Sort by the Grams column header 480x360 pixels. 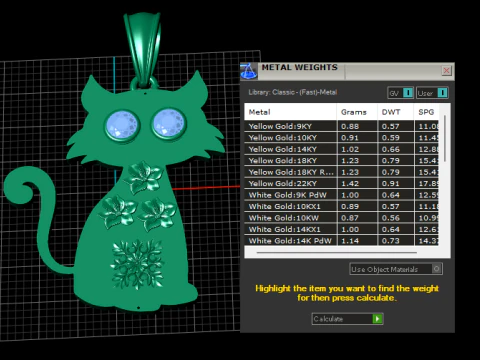tap(357, 112)
